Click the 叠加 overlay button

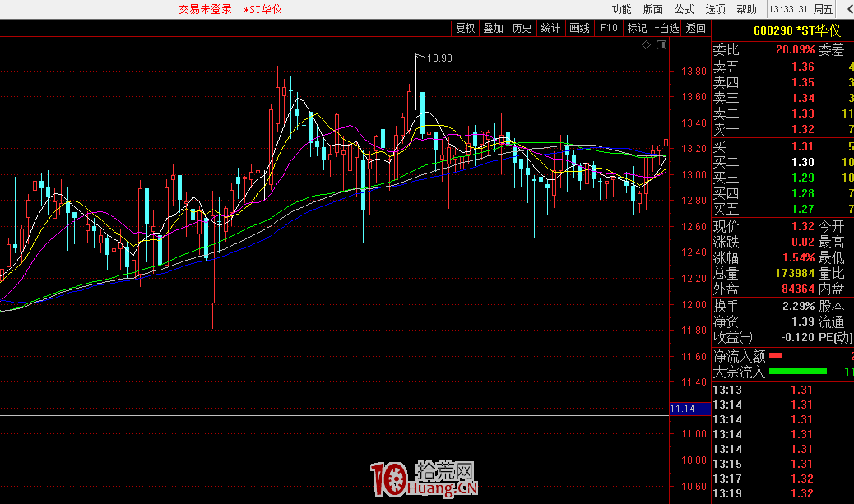pyautogui.click(x=494, y=28)
